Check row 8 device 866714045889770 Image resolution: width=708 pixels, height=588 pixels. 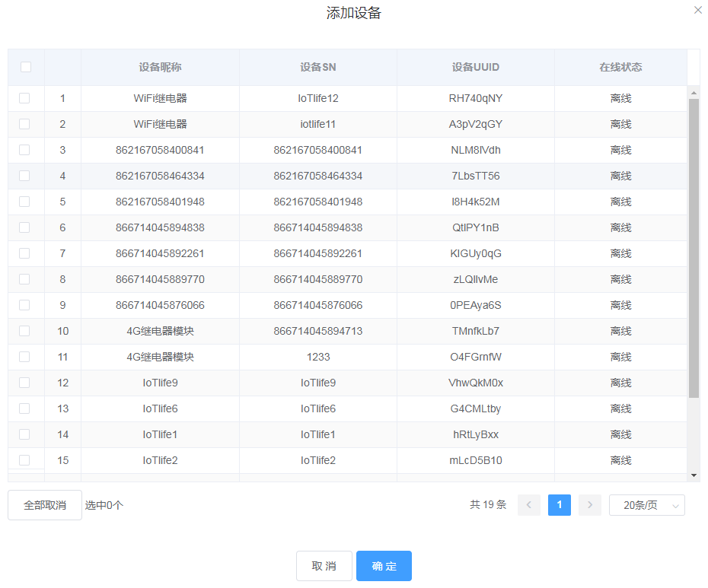24,279
